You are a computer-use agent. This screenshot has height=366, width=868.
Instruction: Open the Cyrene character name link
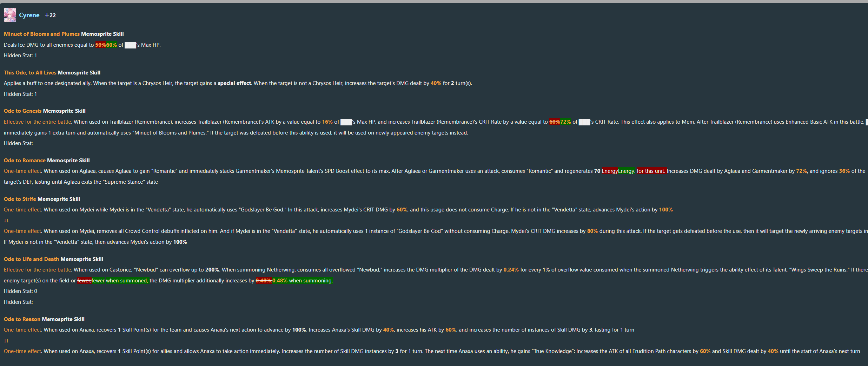coord(29,15)
